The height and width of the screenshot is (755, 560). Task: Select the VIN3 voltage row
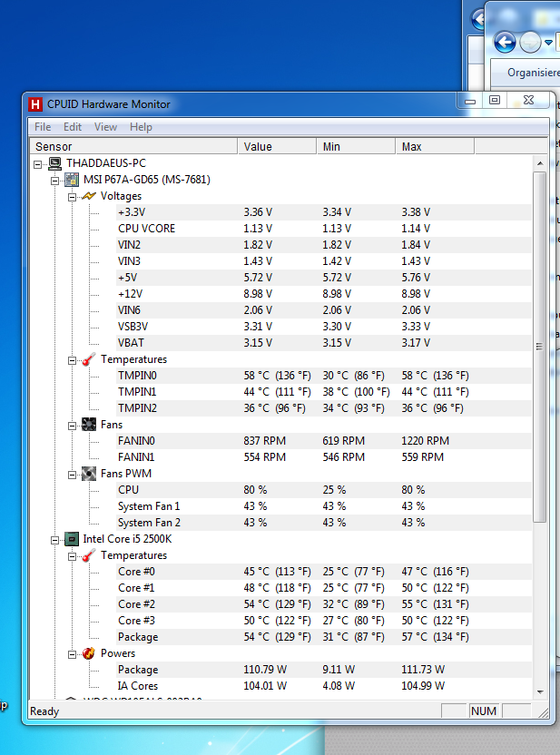coord(325,261)
